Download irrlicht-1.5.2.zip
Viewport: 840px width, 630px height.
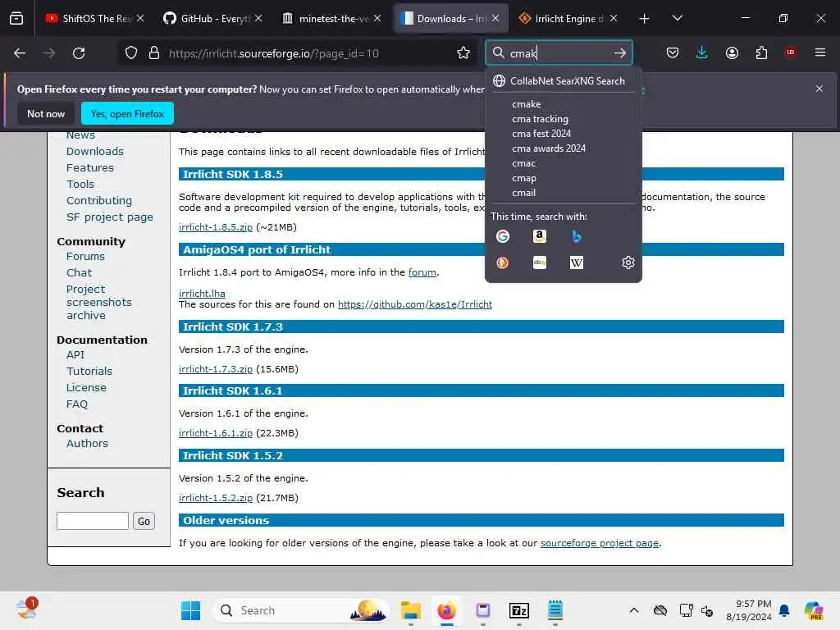(x=216, y=498)
